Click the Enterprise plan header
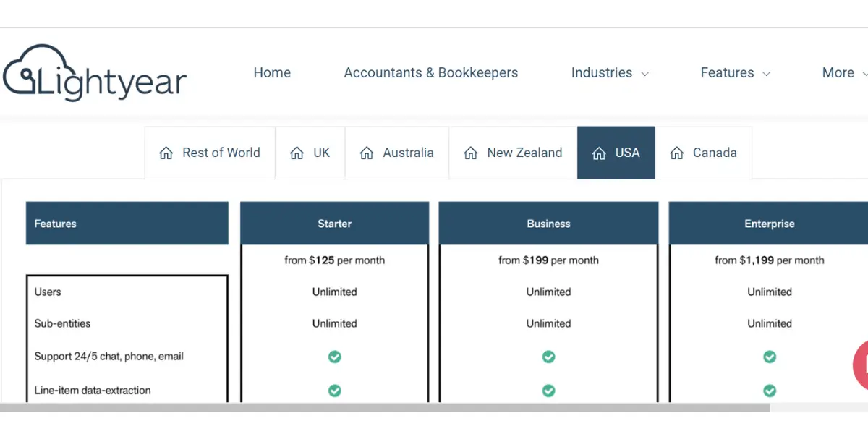 click(x=770, y=224)
